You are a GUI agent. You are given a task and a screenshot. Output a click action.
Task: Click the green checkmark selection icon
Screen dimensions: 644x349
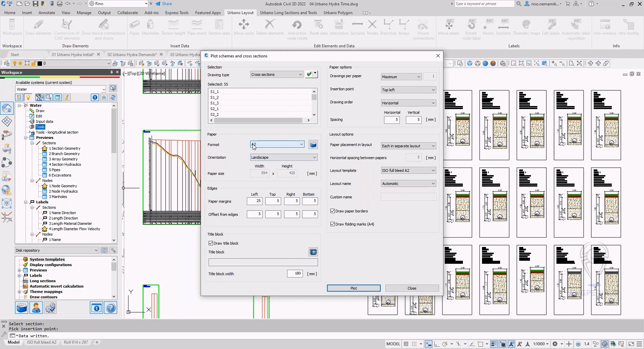(309, 74)
